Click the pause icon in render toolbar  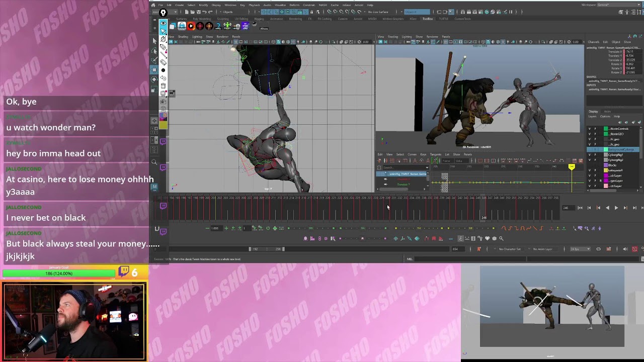click(x=511, y=12)
